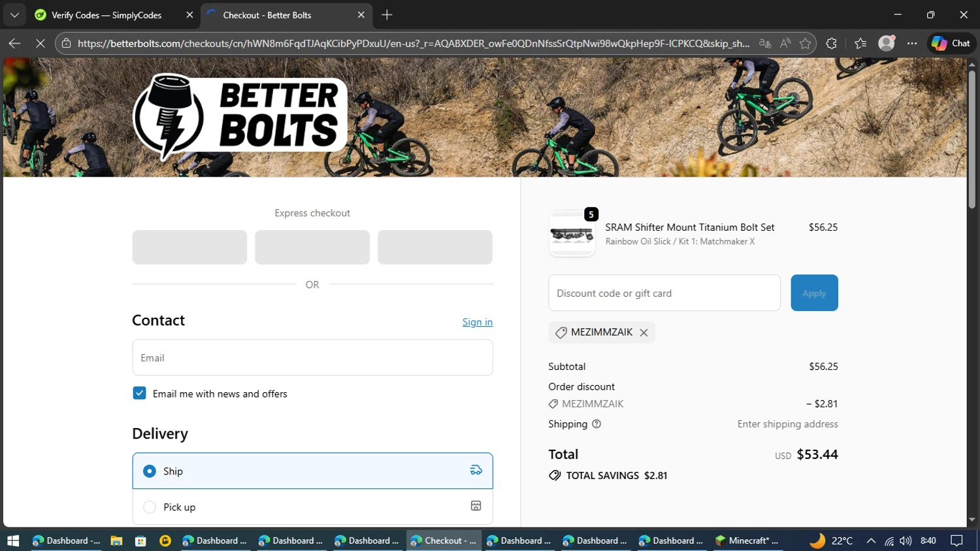The width and height of the screenshot is (980, 551).
Task: Activate the read aloud icon
Action: pos(785,43)
